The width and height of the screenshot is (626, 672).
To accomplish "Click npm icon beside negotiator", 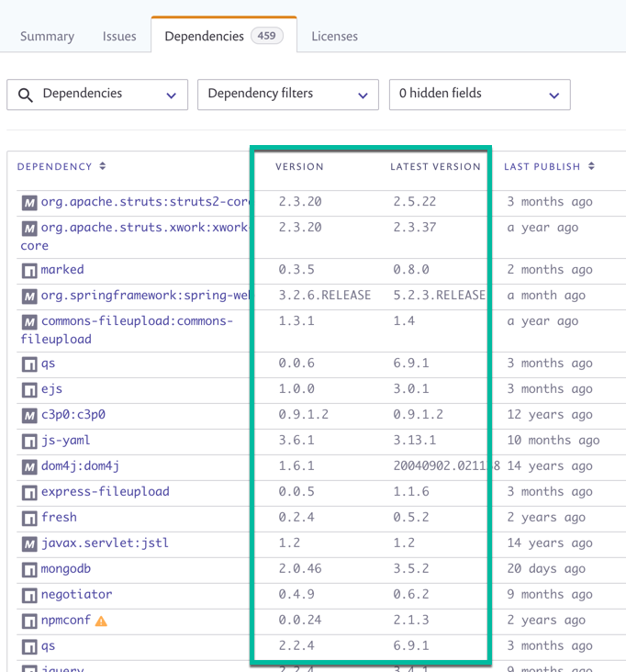I will 29,596.
